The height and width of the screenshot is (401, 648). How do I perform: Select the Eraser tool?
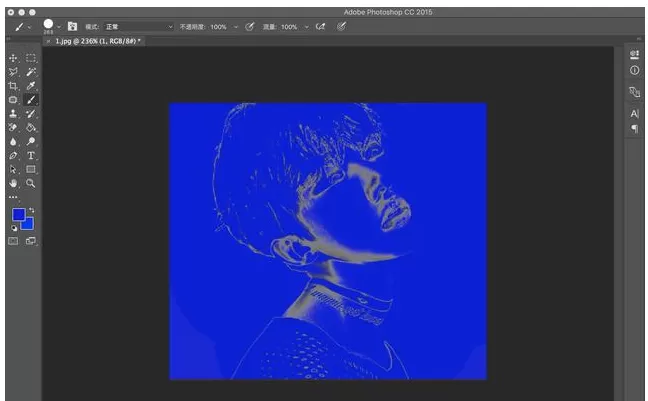(13, 128)
